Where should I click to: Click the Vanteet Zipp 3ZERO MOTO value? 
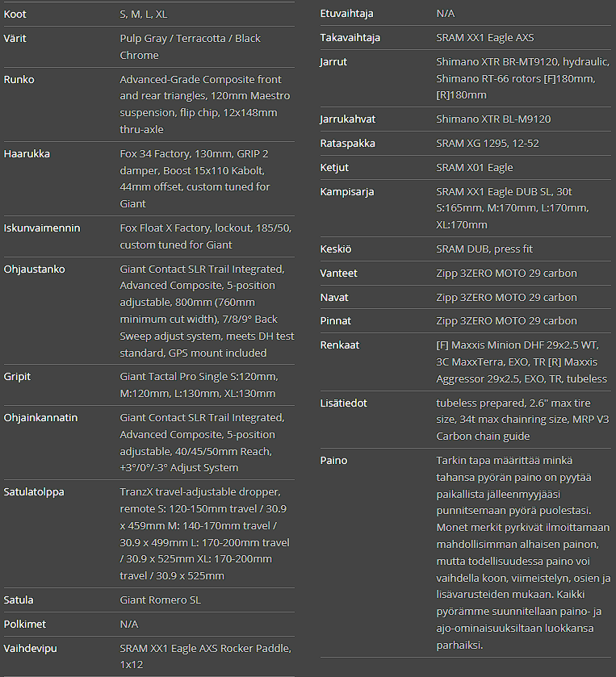[x=506, y=274]
